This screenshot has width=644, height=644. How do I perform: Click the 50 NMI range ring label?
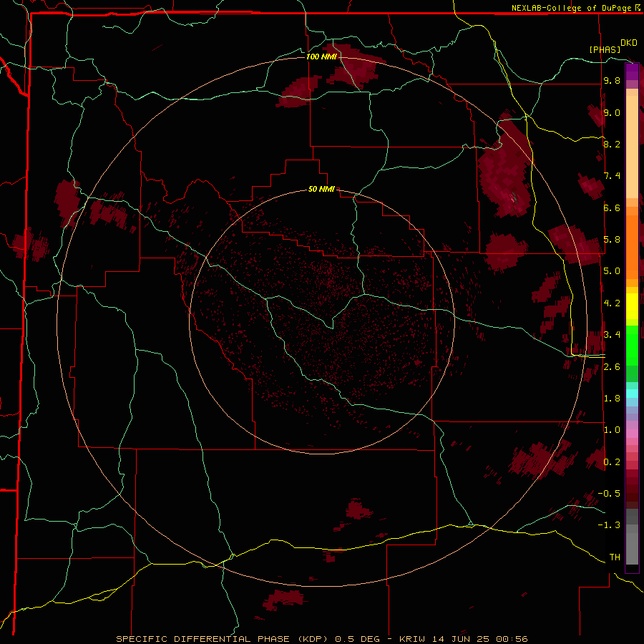(321, 189)
